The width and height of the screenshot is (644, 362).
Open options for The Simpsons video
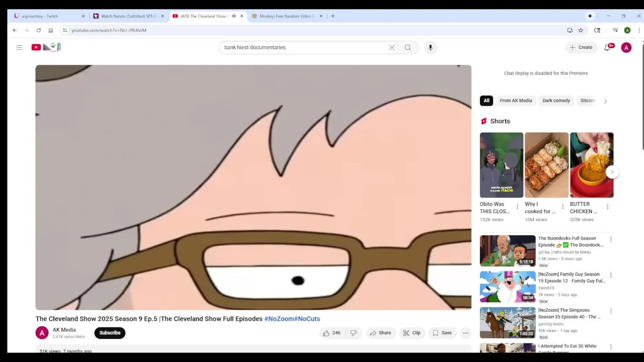coord(611,311)
